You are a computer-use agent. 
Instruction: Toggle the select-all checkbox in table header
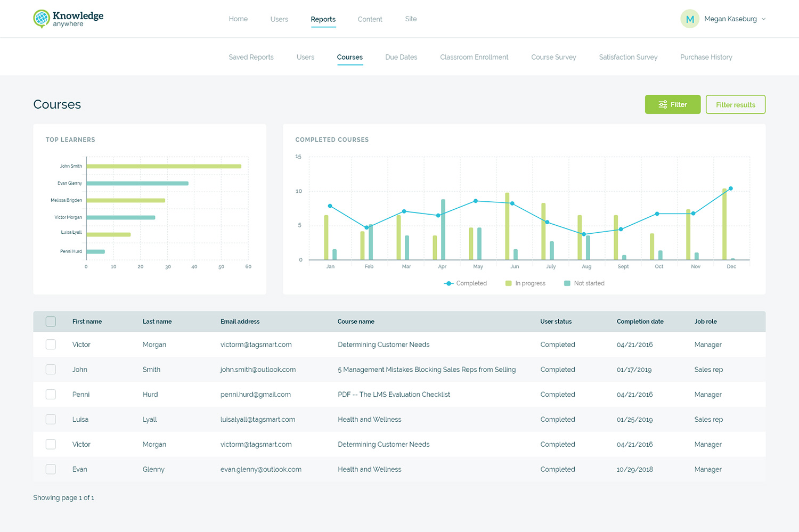click(x=51, y=322)
